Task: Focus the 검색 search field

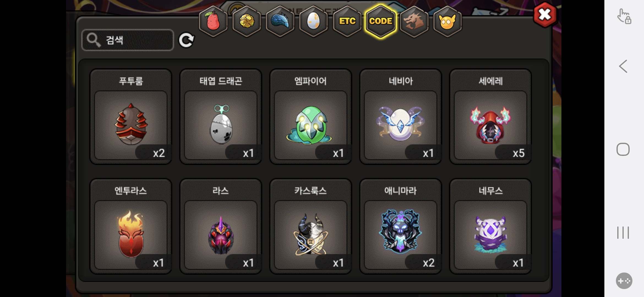Action: [x=128, y=40]
